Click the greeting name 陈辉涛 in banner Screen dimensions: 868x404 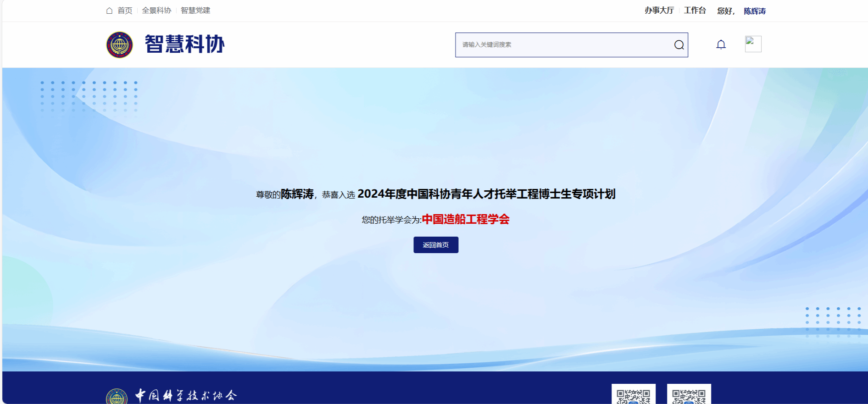tap(297, 194)
